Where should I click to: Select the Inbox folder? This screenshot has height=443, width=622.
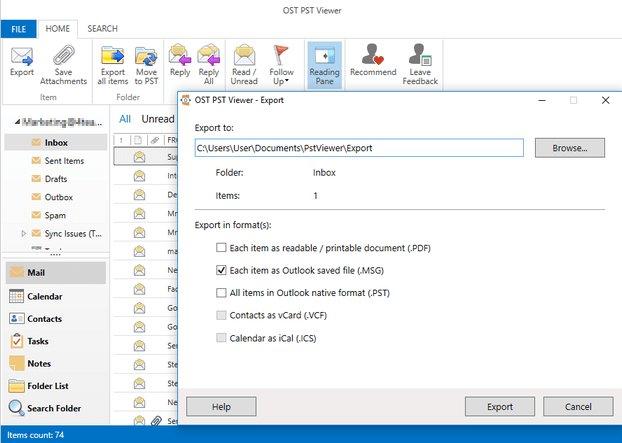pyautogui.click(x=56, y=142)
